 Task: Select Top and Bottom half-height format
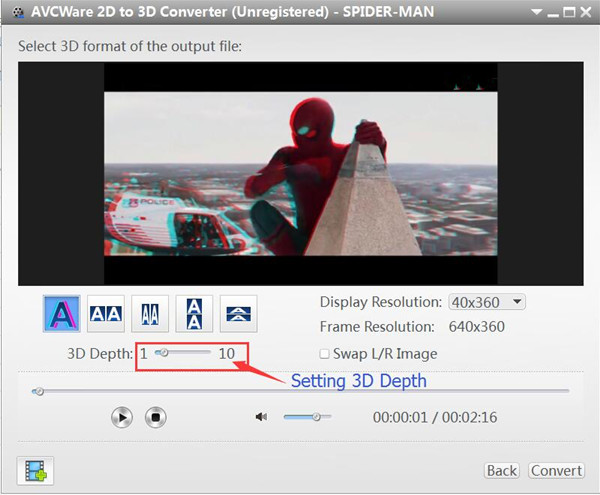tap(238, 314)
